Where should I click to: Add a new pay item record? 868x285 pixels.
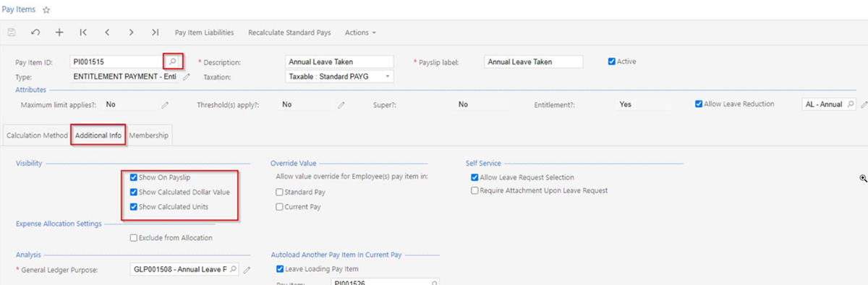click(x=59, y=33)
